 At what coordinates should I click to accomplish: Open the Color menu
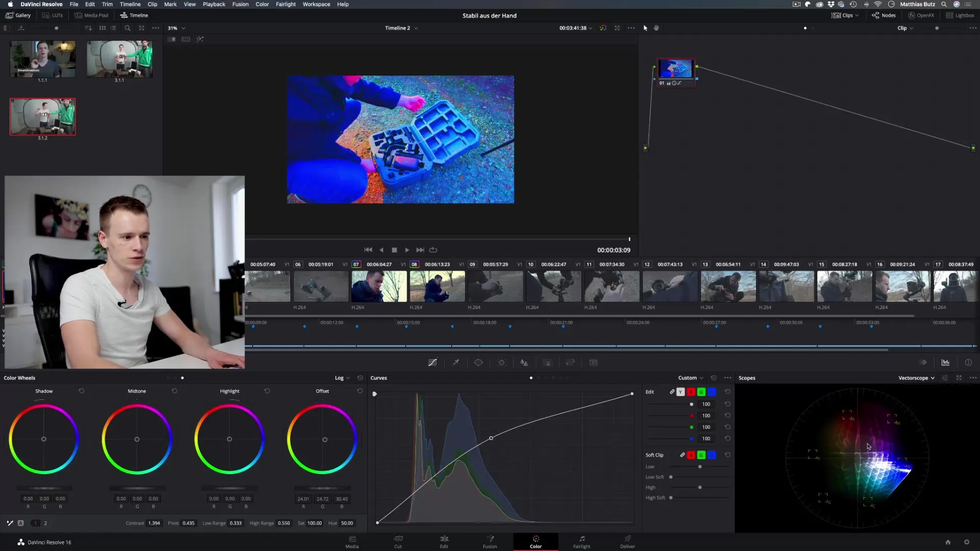point(262,4)
